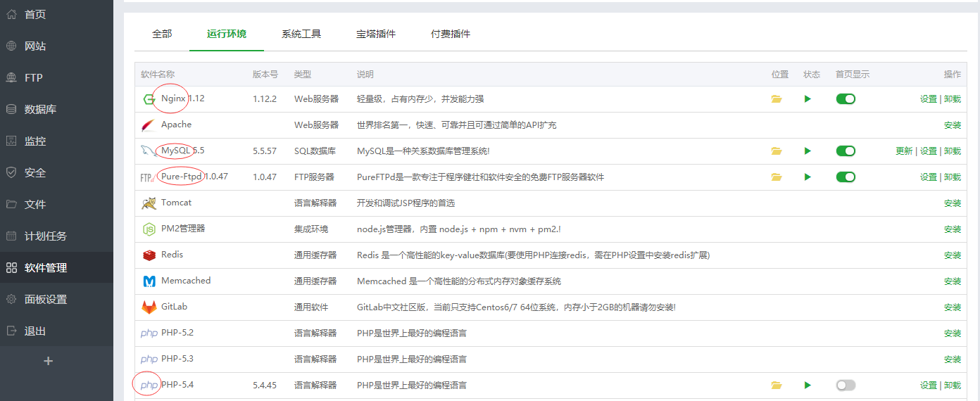Click 安装 link for Tomcat
Viewport: 980px width, 401px height.
coord(953,203)
